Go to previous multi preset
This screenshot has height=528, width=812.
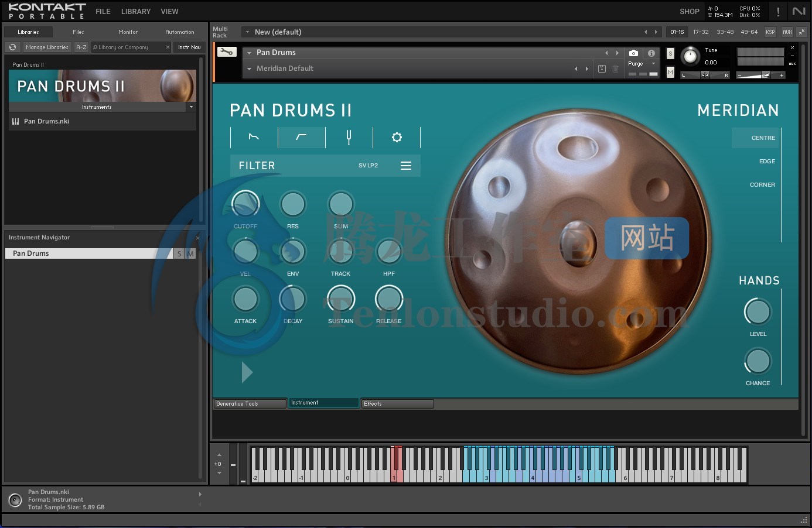tap(646, 32)
